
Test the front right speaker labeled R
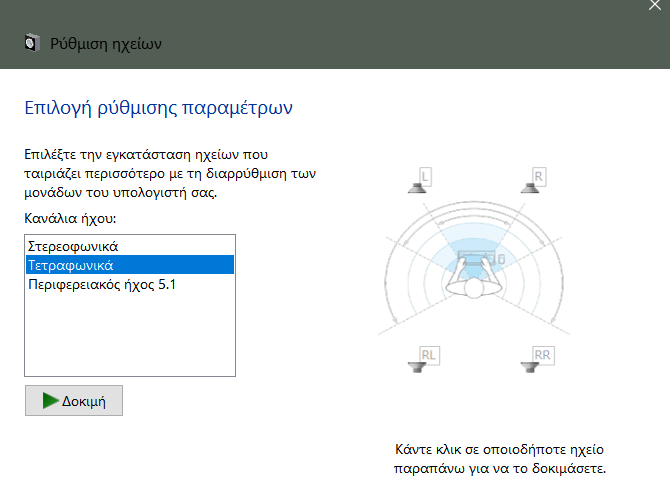point(536,181)
